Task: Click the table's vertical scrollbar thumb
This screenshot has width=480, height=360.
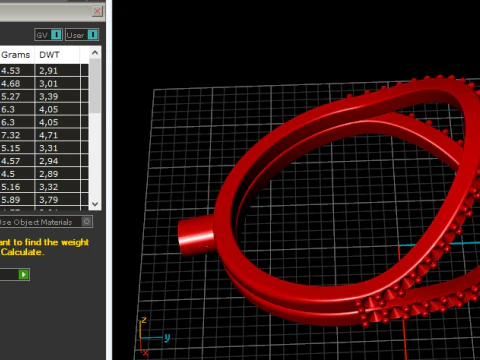Action: pos(95,86)
